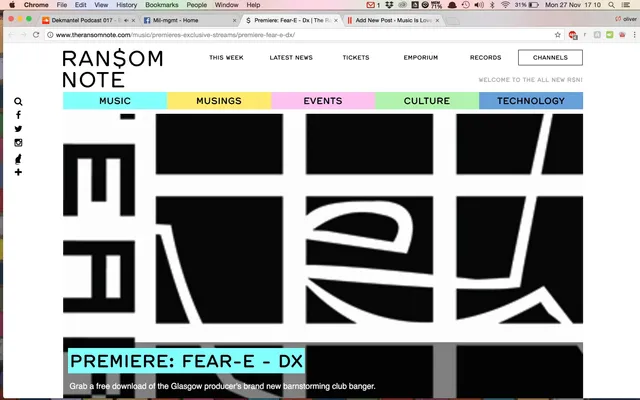640x400 pixels.
Task: Close the Dekmantel Podcast 017 tab
Action: (133, 20)
